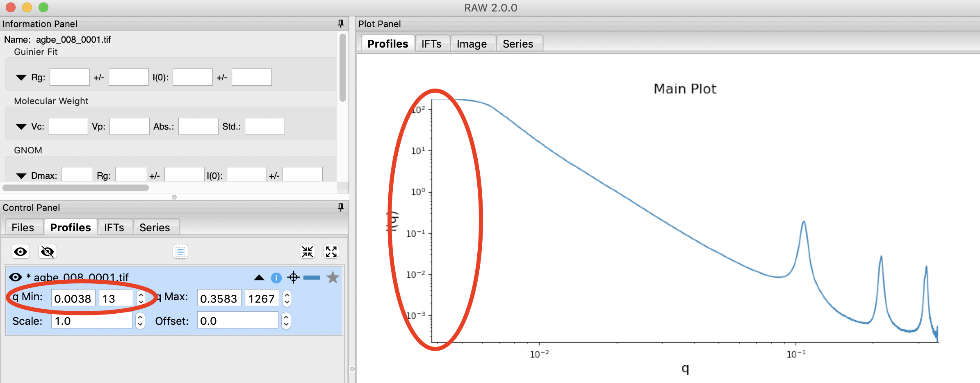The height and width of the screenshot is (383, 980).
Task: Click the Information Panel horizontal scrollbar
Action: [76, 187]
